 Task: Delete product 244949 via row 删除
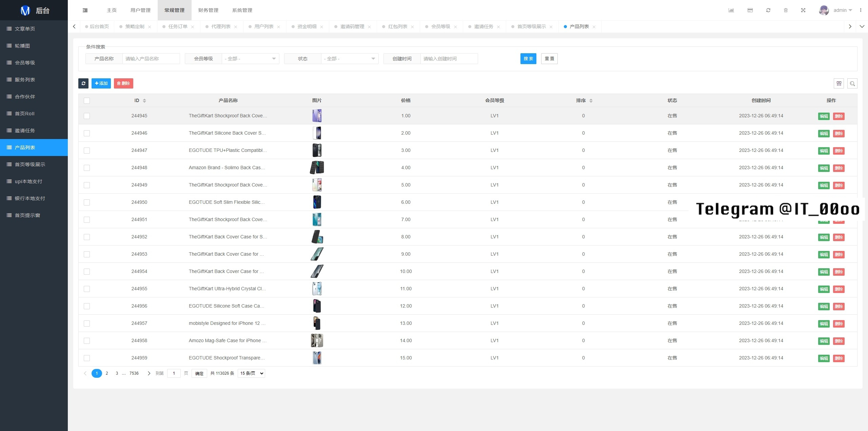coord(839,185)
